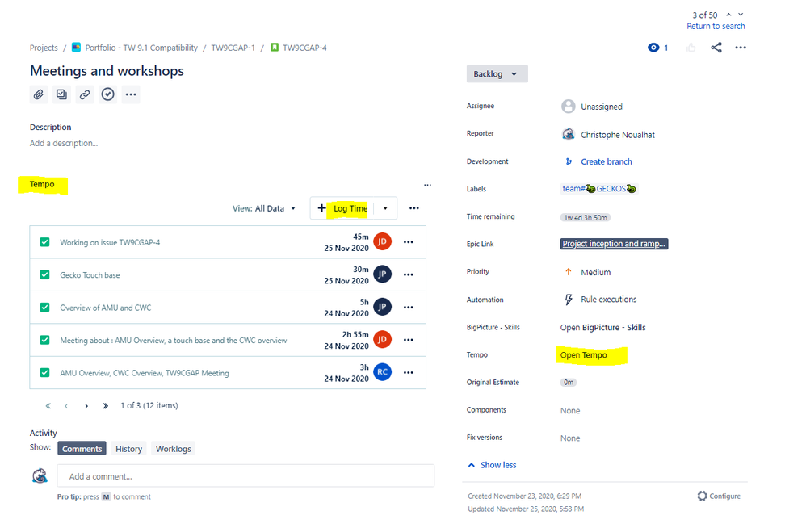Toggle checkbox for 'Working on issue TW9CGAP-4'
The width and height of the screenshot is (806, 532).
click(x=45, y=242)
